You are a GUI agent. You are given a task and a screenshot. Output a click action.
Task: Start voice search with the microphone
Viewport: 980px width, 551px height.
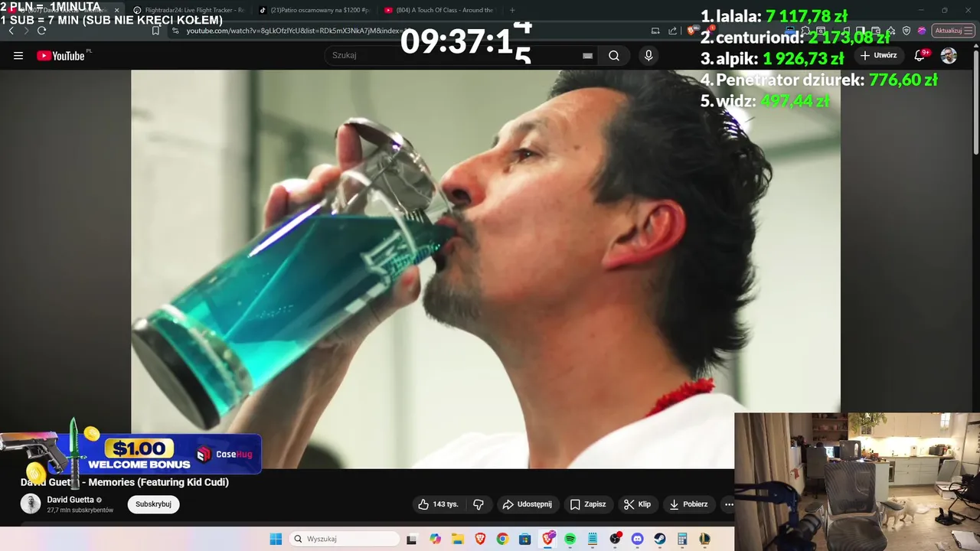click(648, 56)
